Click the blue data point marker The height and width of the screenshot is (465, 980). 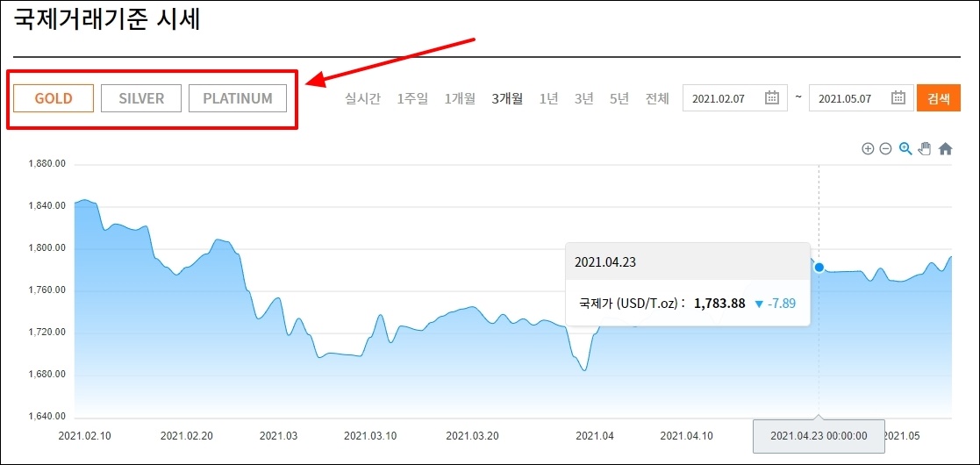[819, 268]
